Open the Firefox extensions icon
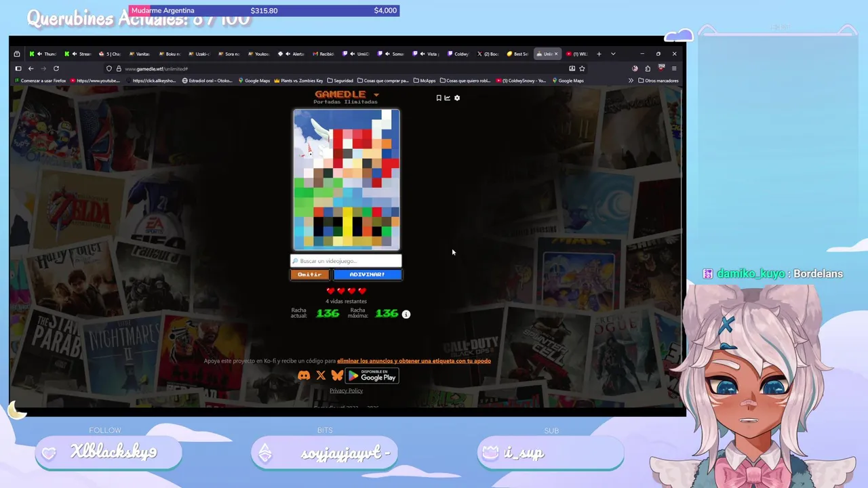 pyautogui.click(x=648, y=68)
